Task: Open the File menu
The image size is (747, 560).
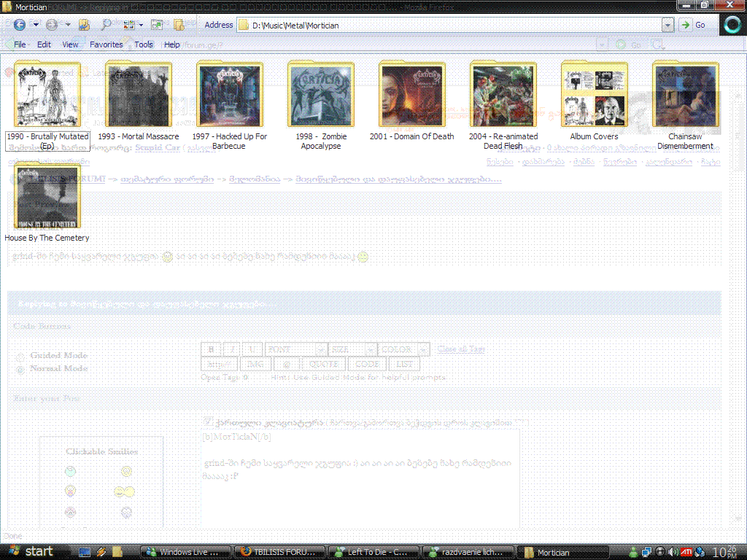Action: point(20,44)
